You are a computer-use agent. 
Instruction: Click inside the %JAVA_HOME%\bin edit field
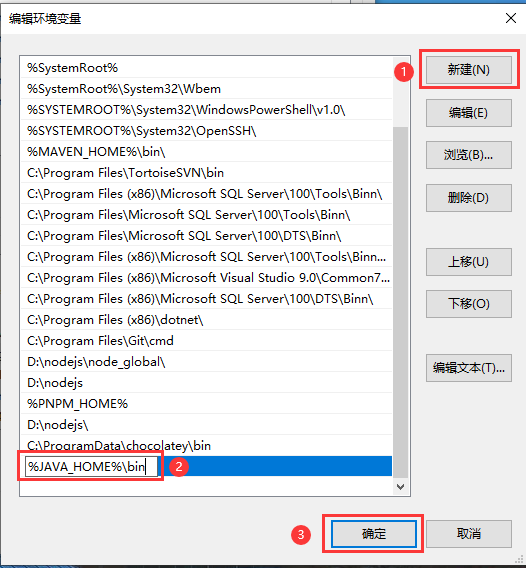pos(91,467)
